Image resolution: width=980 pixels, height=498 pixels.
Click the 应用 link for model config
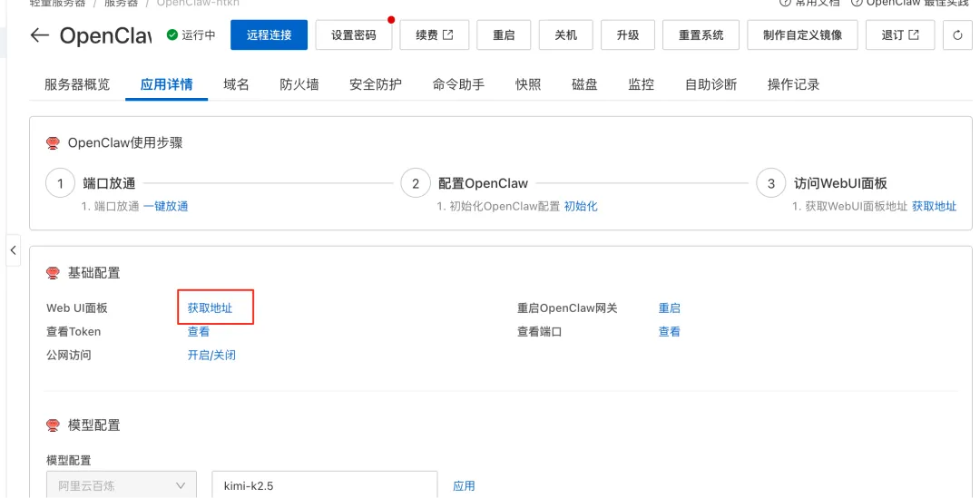pyautogui.click(x=464, y=485)
